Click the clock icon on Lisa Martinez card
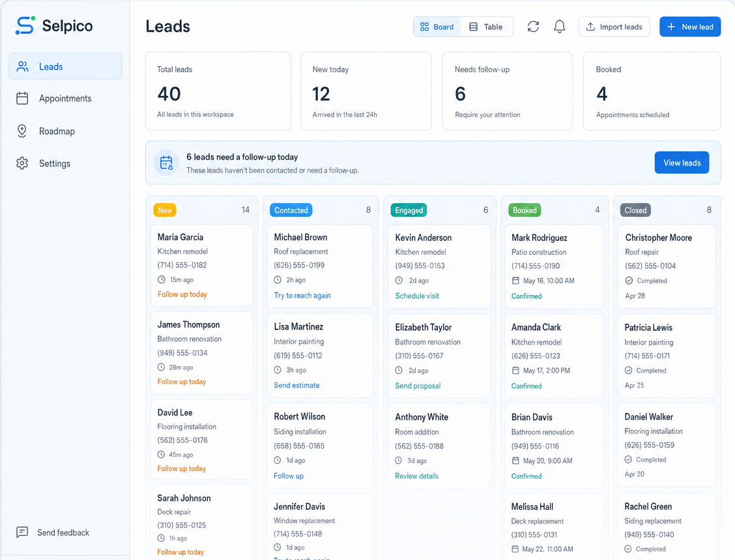 278,370
